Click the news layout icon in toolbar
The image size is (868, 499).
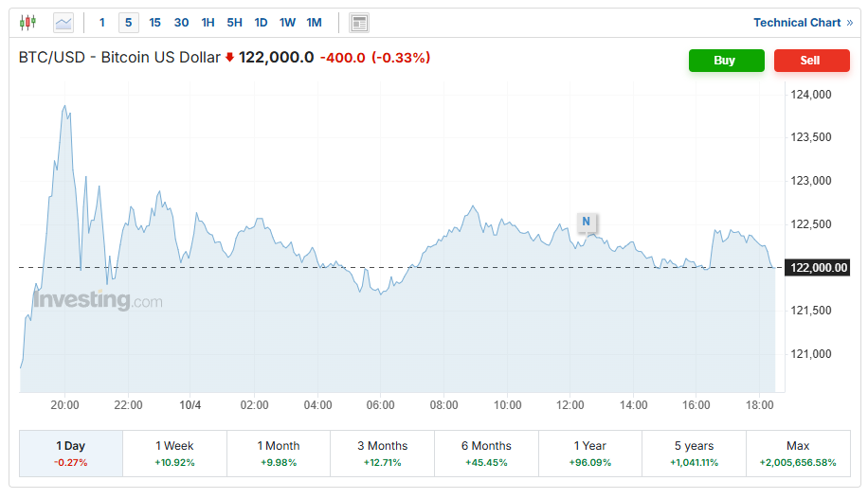(x=359, y=23)
